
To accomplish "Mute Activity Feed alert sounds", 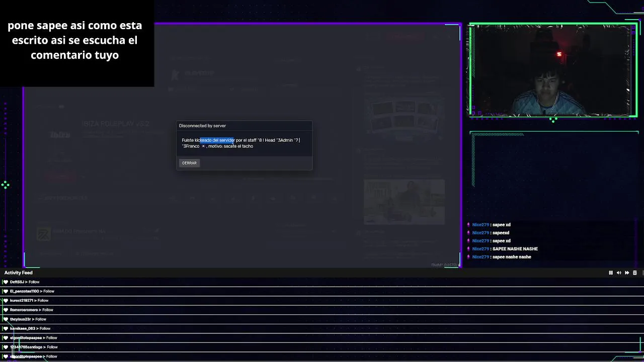I will click(619, 273).
